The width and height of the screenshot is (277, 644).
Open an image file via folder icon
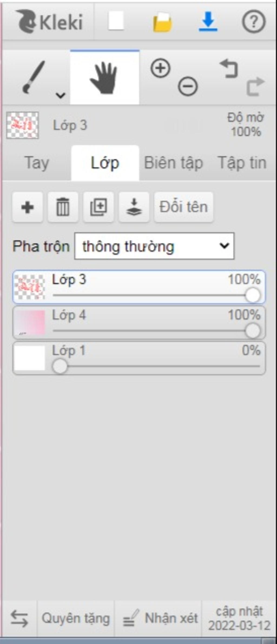pyautogui.click(x=162, y=22)
